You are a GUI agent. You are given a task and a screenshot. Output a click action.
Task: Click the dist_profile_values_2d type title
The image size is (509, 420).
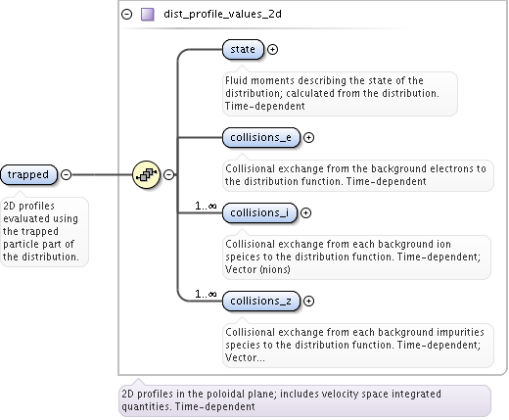coord(222,14)
